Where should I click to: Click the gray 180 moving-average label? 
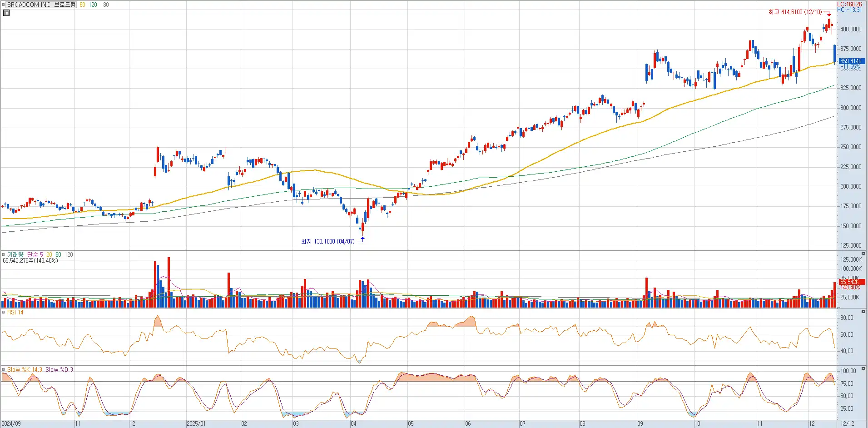[x=104, y=5]
